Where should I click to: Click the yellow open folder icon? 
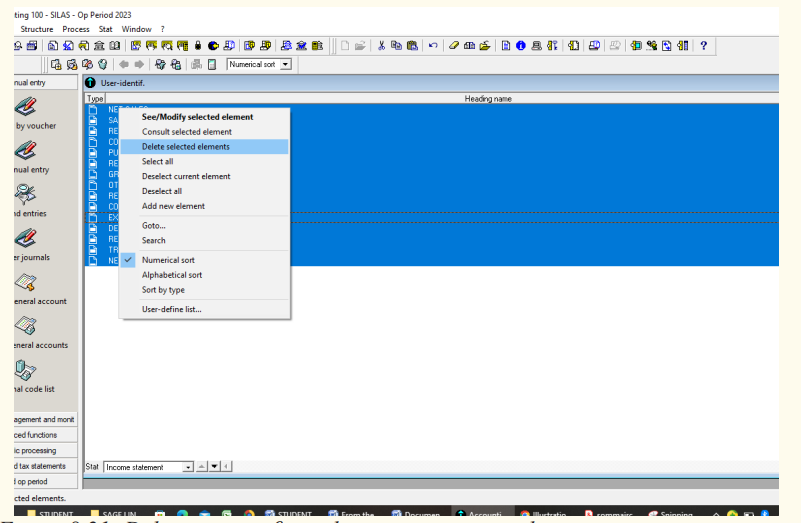pyautogui.click(x=485, y=45)
